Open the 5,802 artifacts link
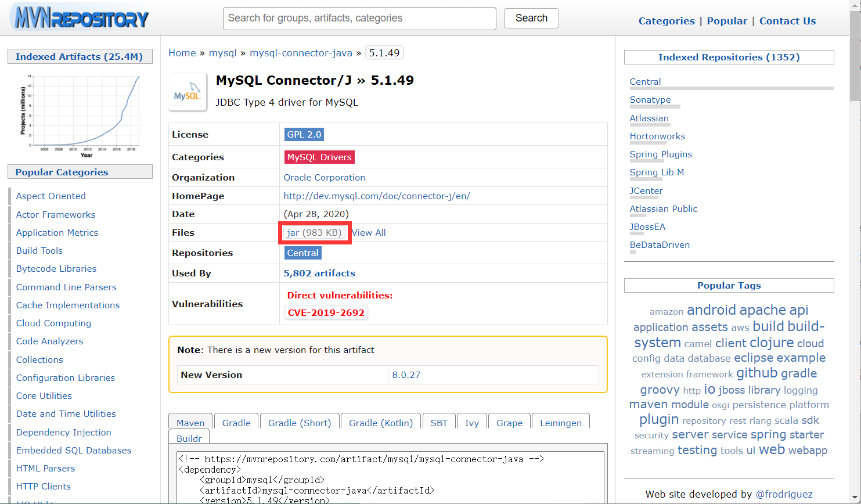 pyautogui.click(x=319, y=273)
